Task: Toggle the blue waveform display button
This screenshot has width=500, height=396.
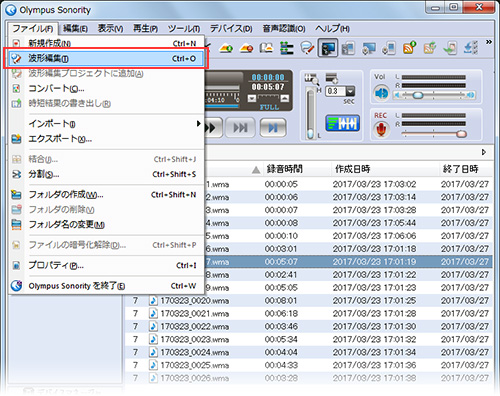Action: pos(342,123)
